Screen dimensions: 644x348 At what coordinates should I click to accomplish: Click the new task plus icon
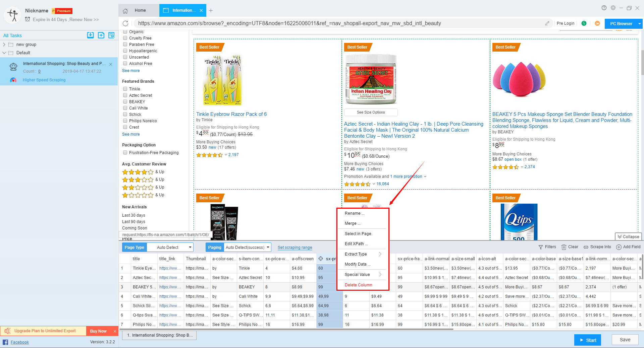tap(101, 35)
